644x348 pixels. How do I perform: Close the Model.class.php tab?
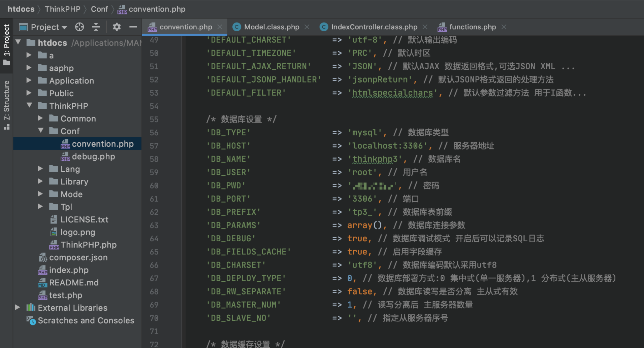307,27
